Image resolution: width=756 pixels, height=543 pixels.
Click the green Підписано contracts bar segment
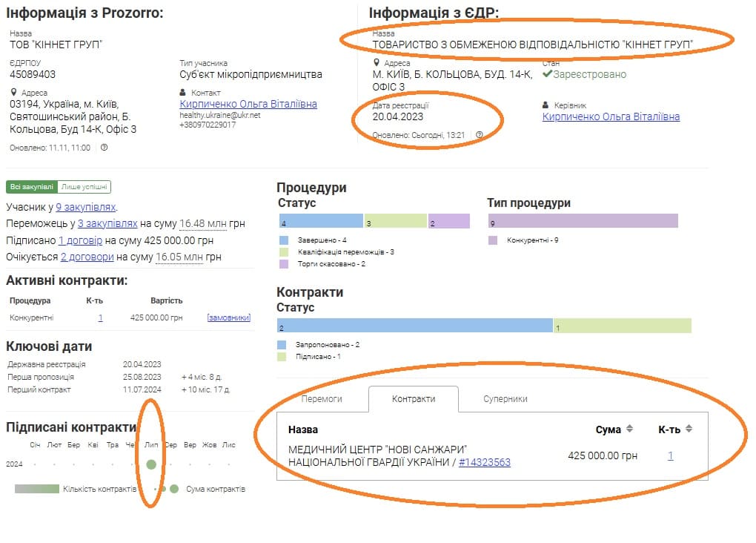pyautogui.click(x=622, y=326)
